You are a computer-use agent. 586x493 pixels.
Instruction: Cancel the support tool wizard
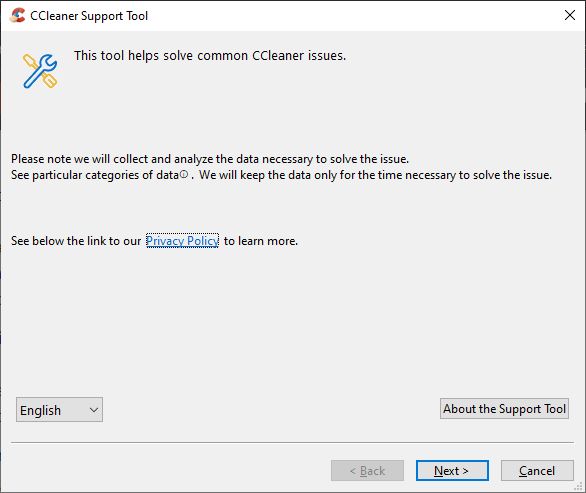[x=537, y=471]
